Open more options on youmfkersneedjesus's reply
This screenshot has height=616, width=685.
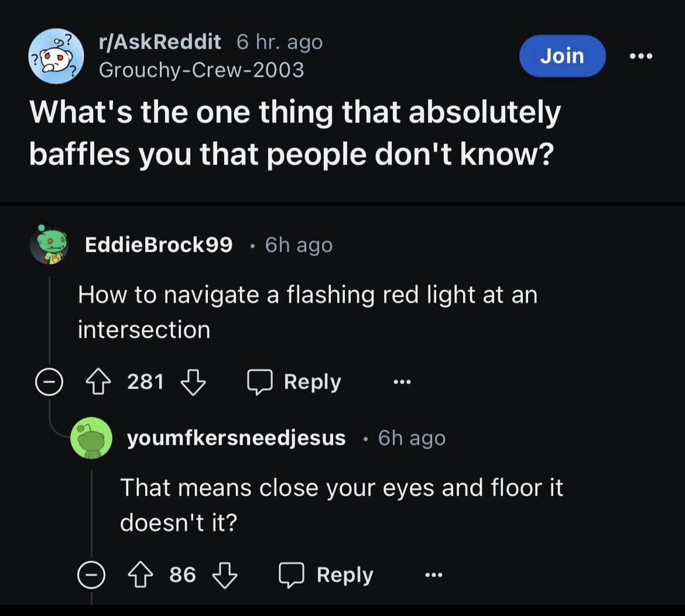pyautogui.click(x=434, y=576)
